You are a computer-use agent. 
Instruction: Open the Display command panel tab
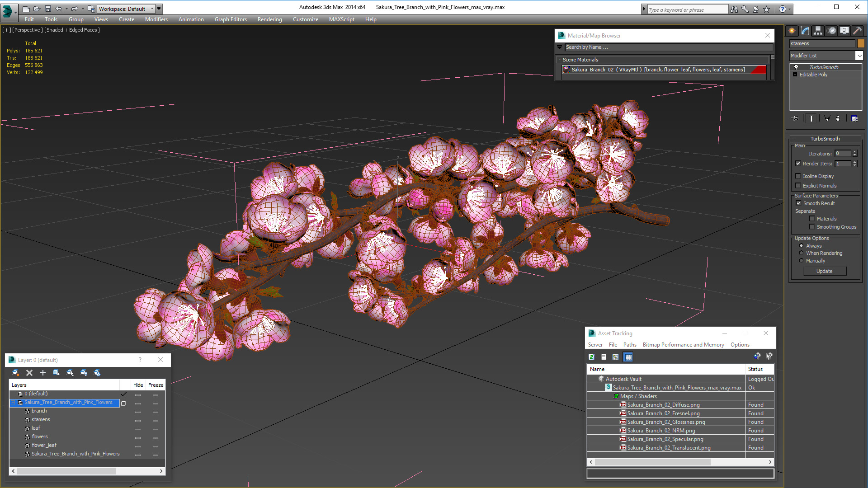844,31
